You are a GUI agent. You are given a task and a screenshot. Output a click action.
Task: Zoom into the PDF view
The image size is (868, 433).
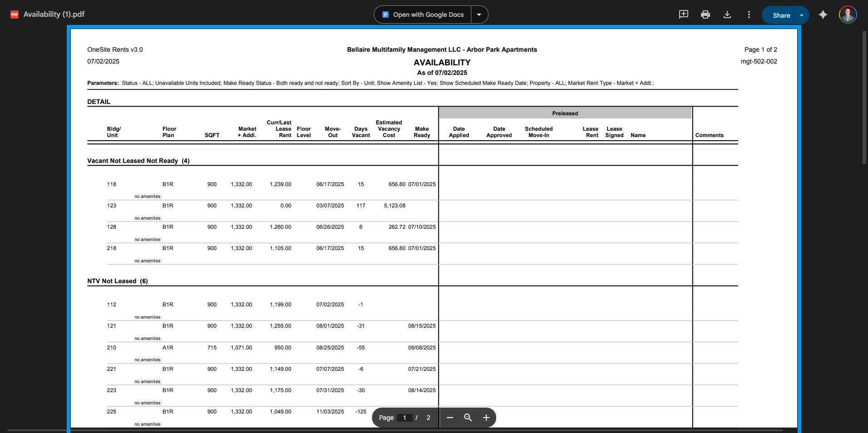pyautogui.click(x=486, y=418)
